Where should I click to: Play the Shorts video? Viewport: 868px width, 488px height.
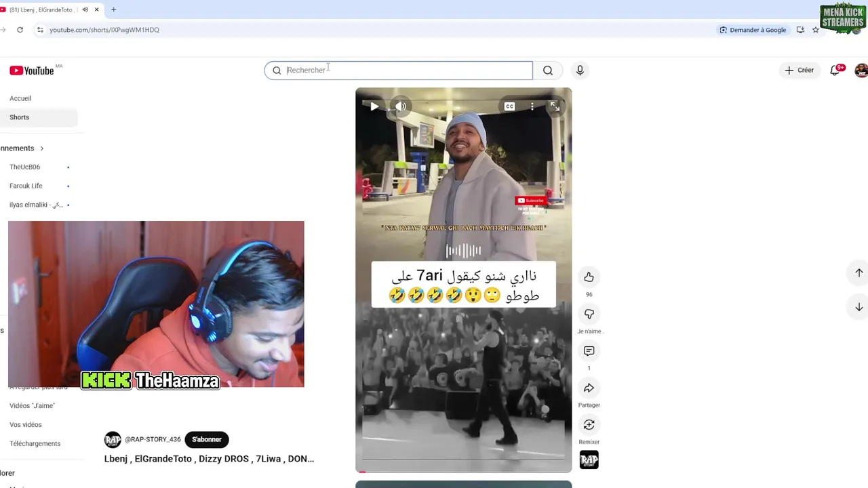(x=374, y=106)
